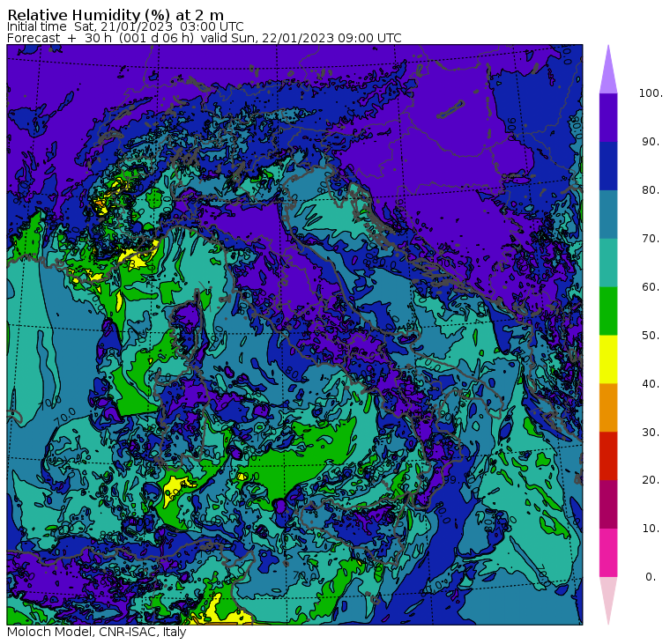Click the green 50–60 legend band

pos(608,311)
